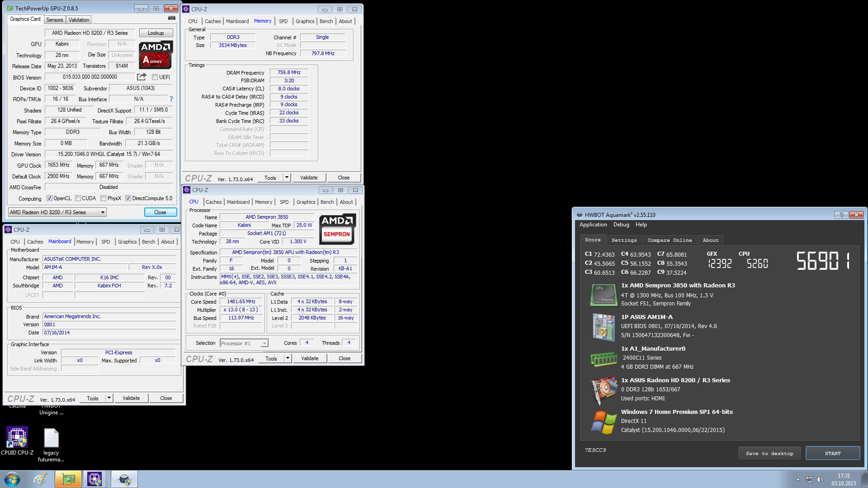Open Settings tab in Aquamark
The image size is (868, 488).
[x=624, y=240]
